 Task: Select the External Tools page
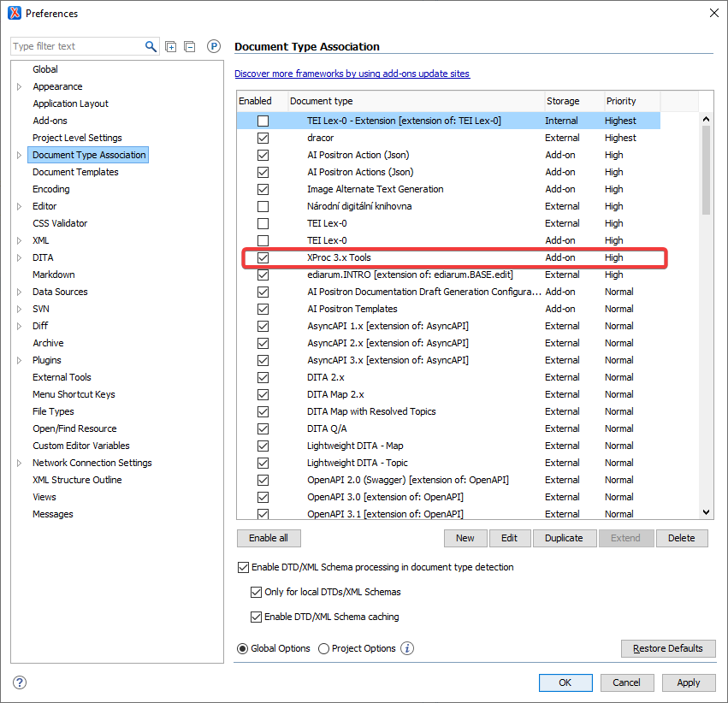(62, 377)
